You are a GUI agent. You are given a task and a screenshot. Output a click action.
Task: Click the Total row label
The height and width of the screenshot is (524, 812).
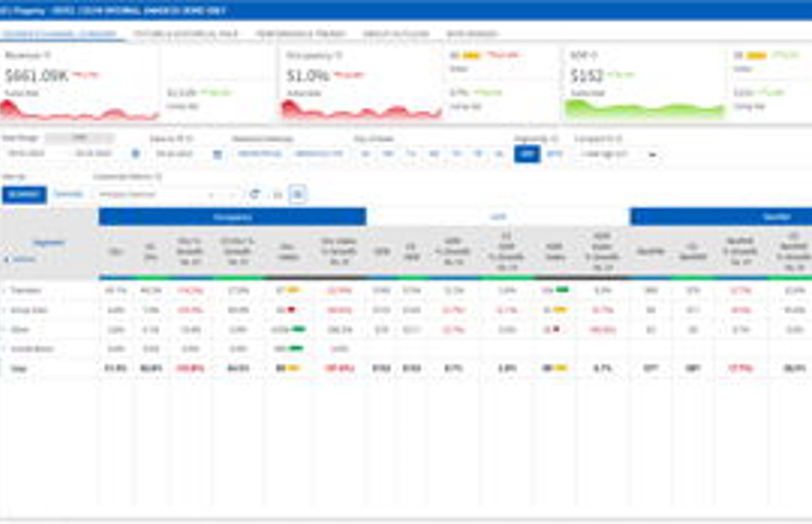pos(19,368)
